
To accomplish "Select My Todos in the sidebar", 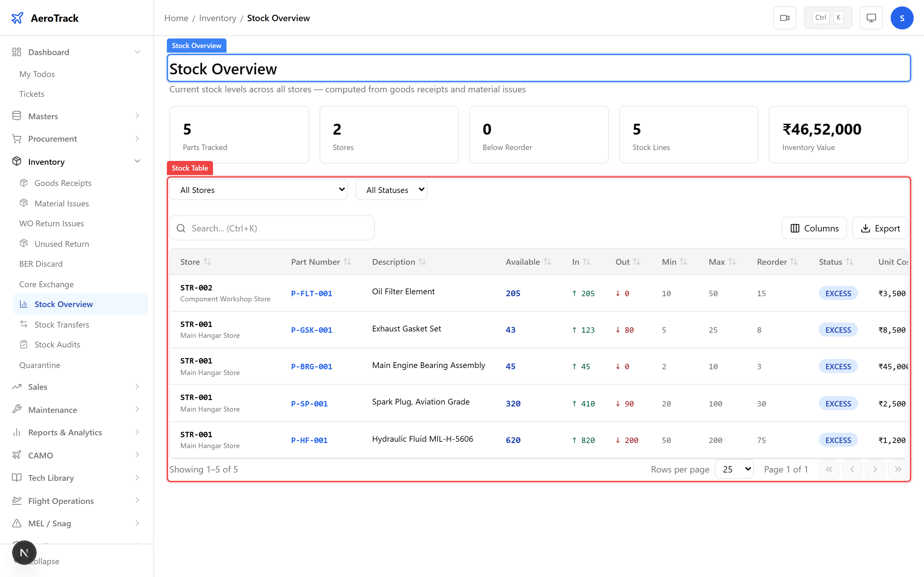I will click(x=37, y=74).
